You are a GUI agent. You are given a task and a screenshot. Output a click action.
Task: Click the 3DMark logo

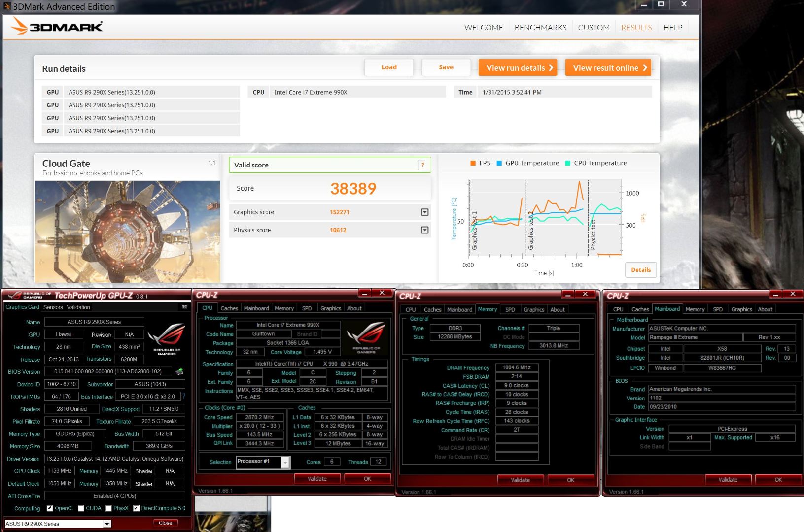57,26
